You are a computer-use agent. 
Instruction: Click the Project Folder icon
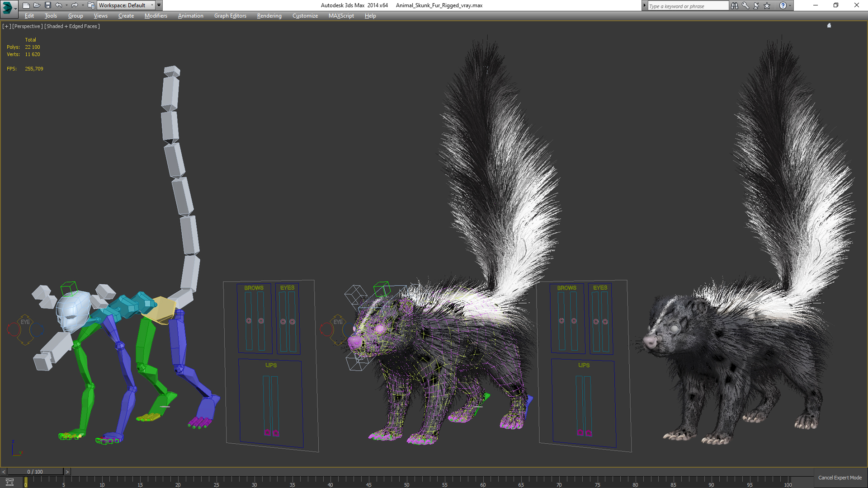pyautogui.click(x=91, y=5)
